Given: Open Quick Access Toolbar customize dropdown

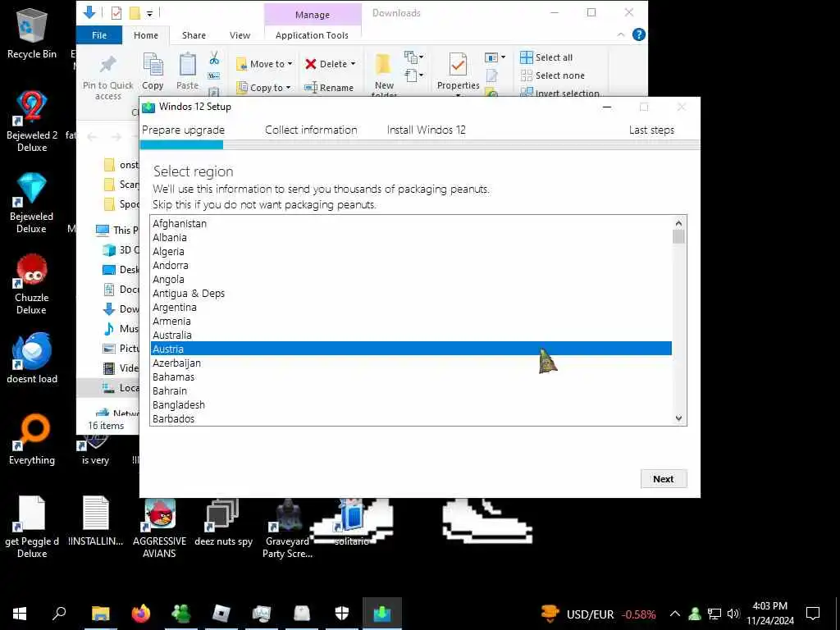Looking at the screenshot, I should click(150, 13).
